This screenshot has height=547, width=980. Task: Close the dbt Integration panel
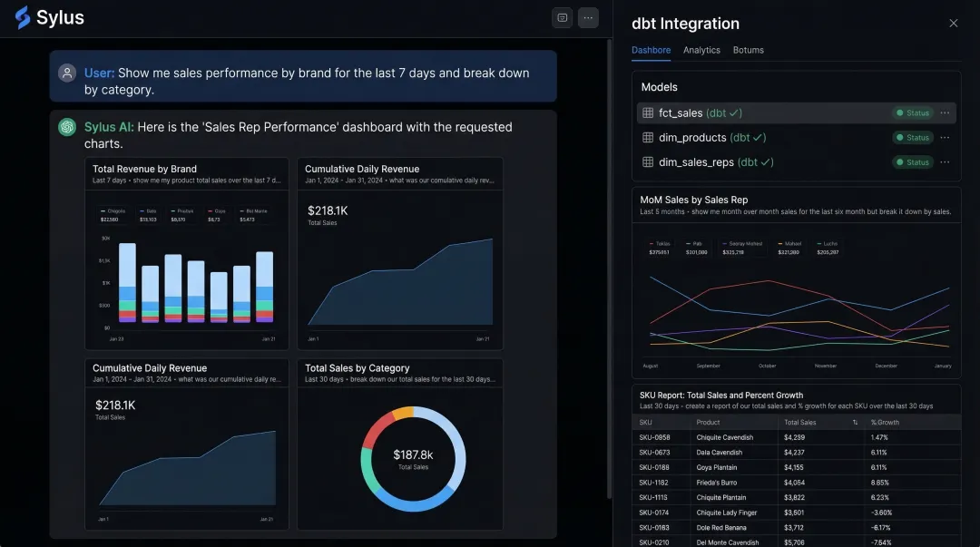[x=954, y=23]
